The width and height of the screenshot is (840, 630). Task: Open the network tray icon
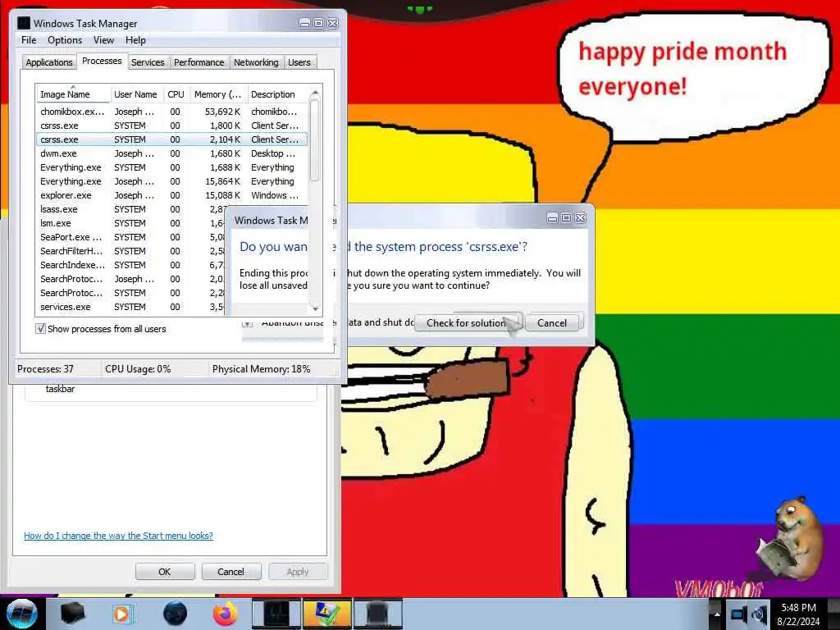739,614
